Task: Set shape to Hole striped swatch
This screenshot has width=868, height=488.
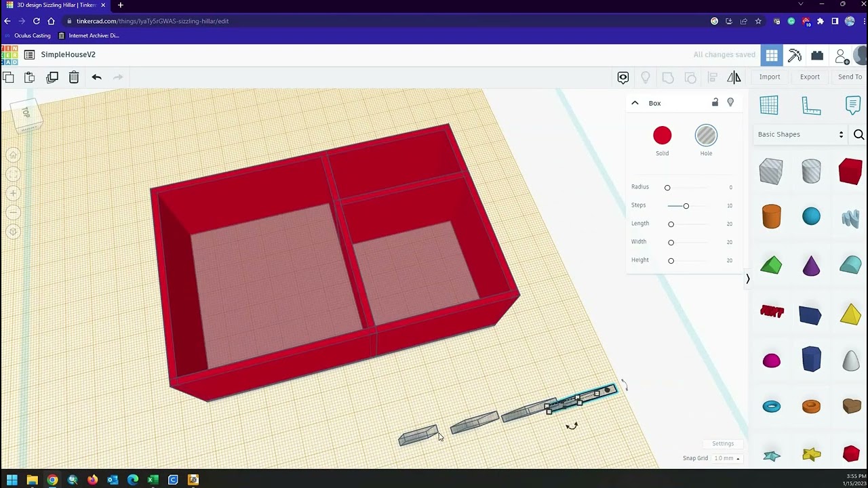Action: pos(706,136)
